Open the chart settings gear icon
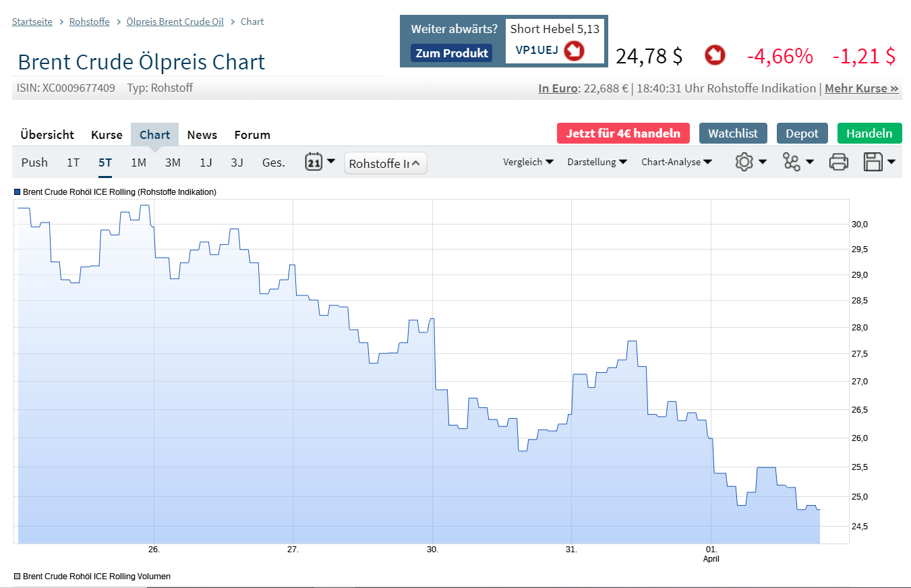 744,162
